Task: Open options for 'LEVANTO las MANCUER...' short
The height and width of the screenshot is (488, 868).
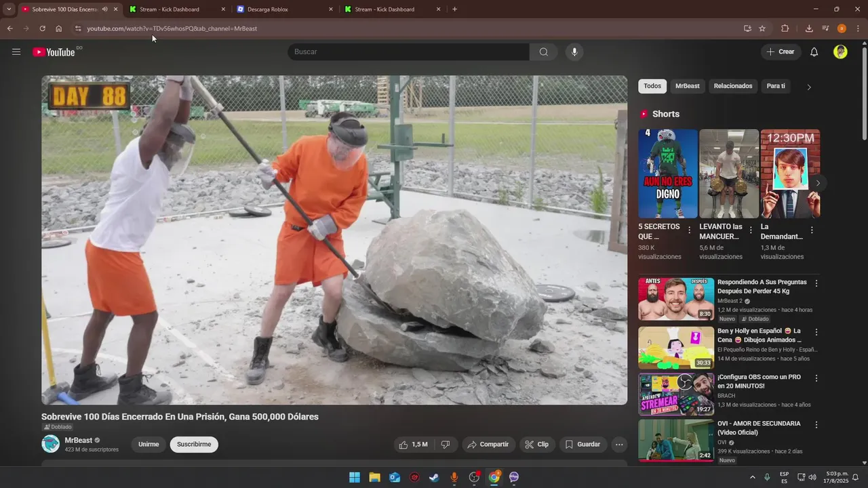Action: coord(751,230)
